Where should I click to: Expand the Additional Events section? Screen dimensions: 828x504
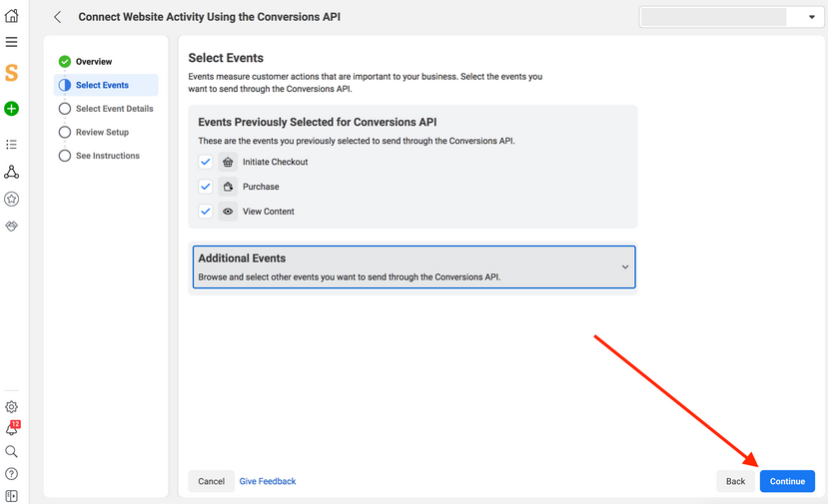click(x=414, y=267)
